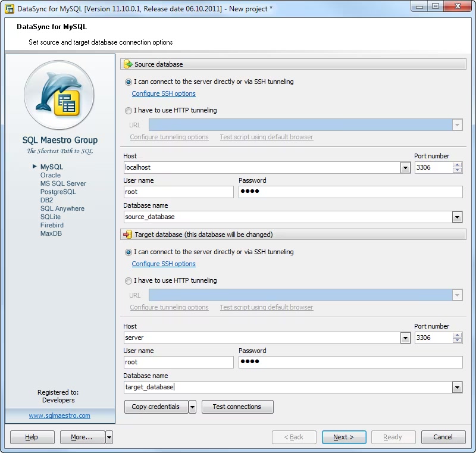Open the target Database name dropdown
Screen dimensions: 476x453
coord(457,388)
